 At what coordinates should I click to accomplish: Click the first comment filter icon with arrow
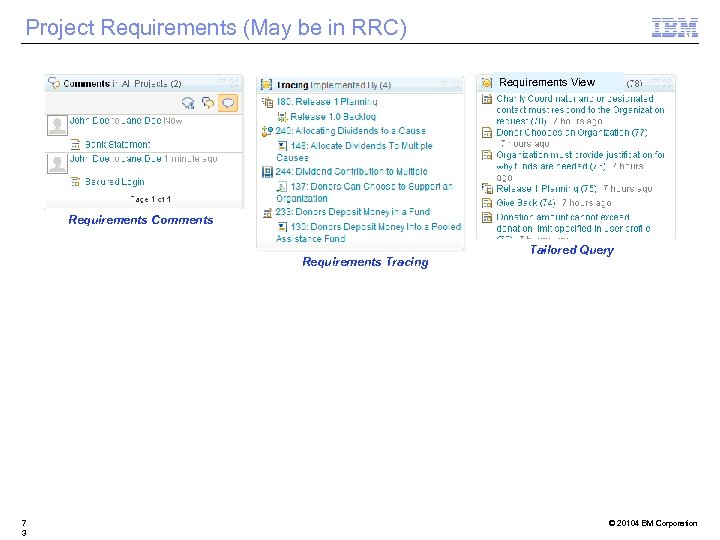tap(188, 103)
